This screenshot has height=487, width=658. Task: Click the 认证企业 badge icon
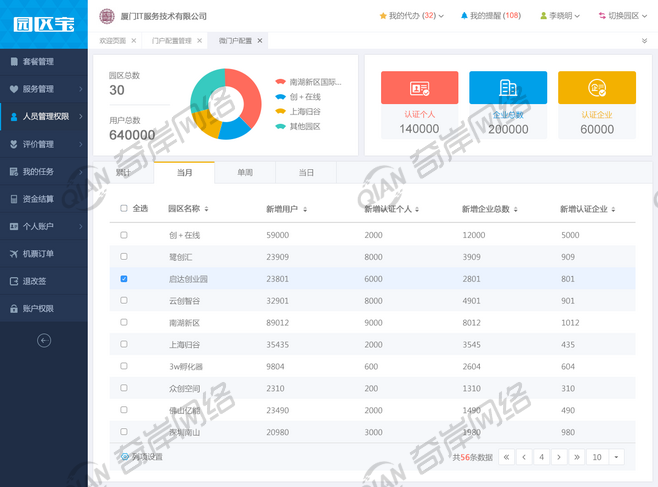point(597,88)
